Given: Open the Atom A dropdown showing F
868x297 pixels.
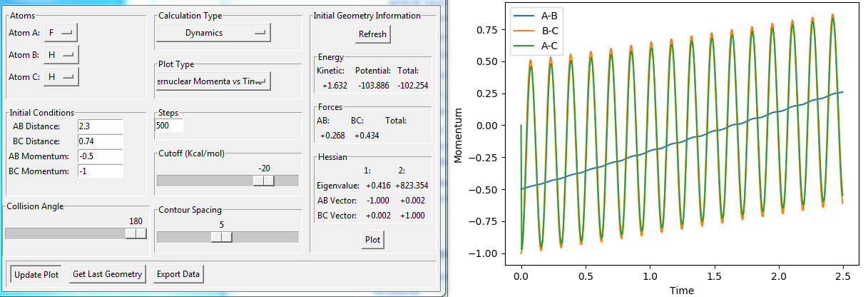Looking at the screenshot, I should point(60,32).
